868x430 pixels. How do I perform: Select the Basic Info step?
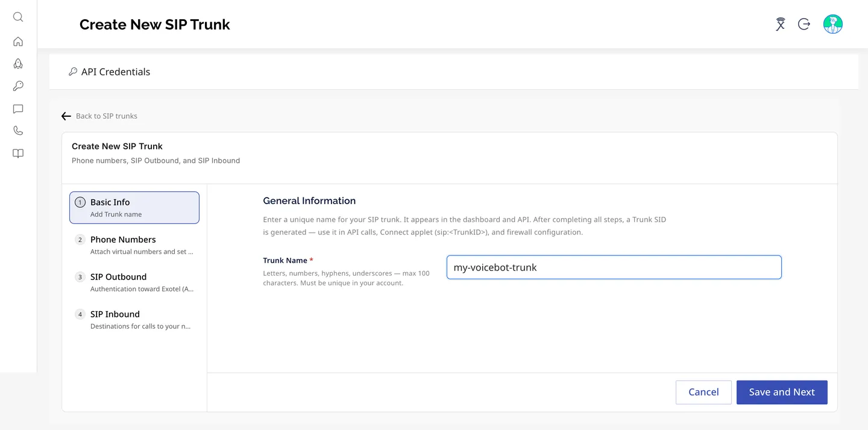pyautogui.click(x=134, y=208)
